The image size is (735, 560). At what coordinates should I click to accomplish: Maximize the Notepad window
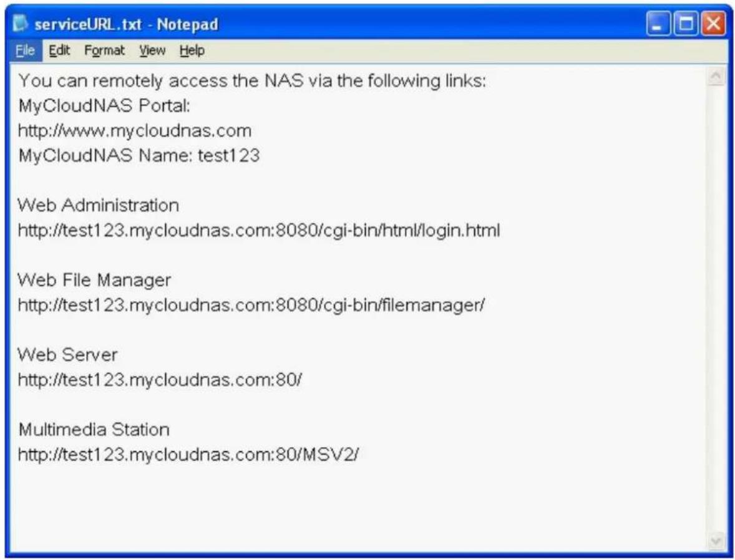(686, 24)
